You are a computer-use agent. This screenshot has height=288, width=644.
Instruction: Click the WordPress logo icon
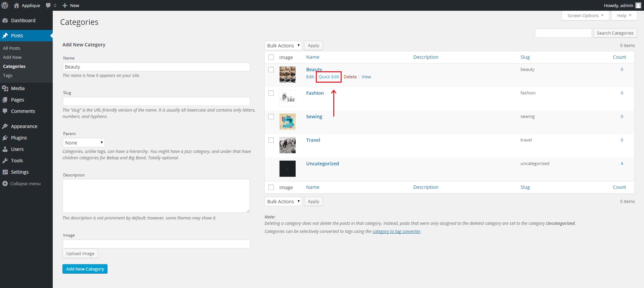[x=5, y=5]
